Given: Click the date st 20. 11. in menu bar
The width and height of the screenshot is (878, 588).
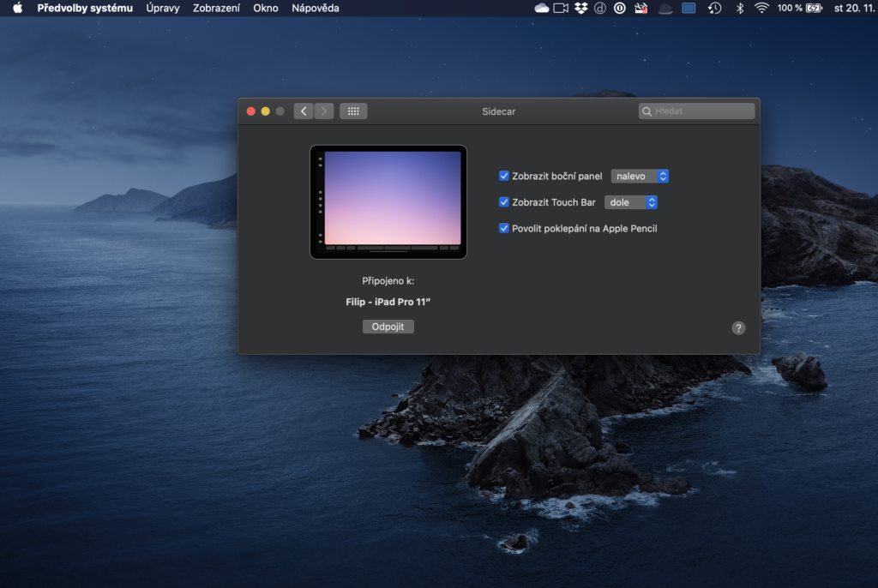Looking at the screenshot, I should point(854,8).
